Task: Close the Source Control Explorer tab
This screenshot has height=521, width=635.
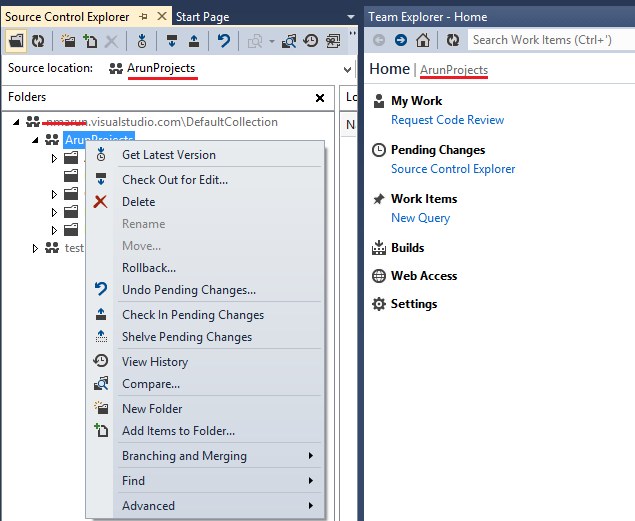Action: (162, 16)
